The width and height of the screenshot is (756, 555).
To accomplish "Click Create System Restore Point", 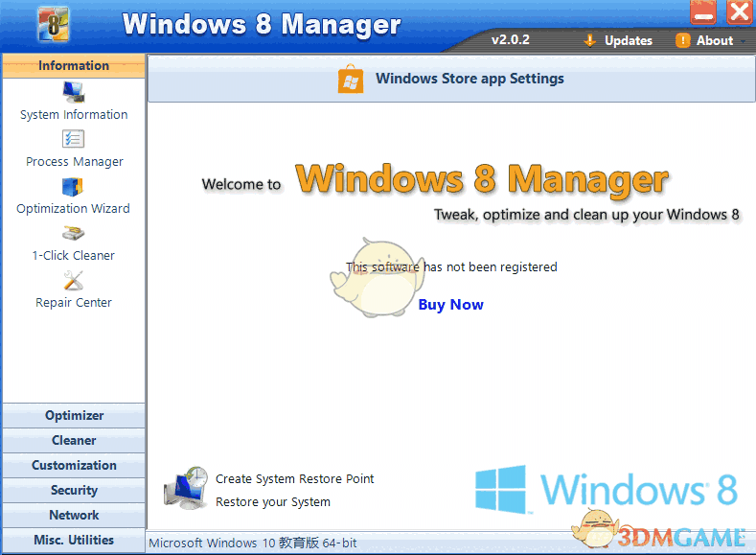I will 294,479.
